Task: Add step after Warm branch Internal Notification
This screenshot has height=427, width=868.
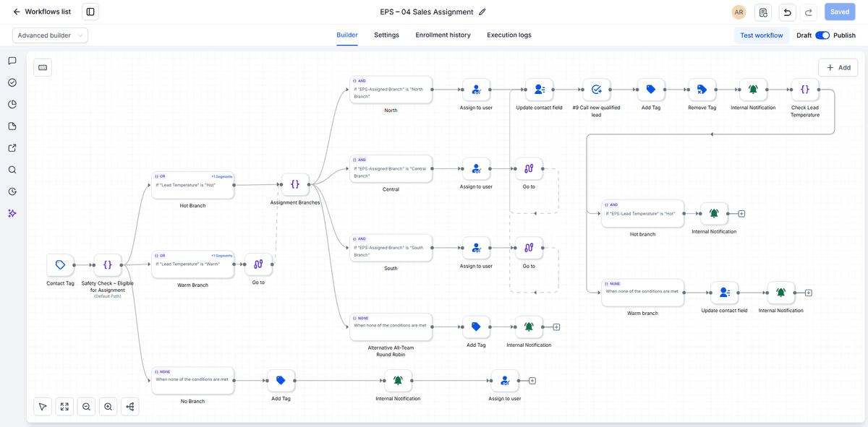Action: (x=808, y=293)
